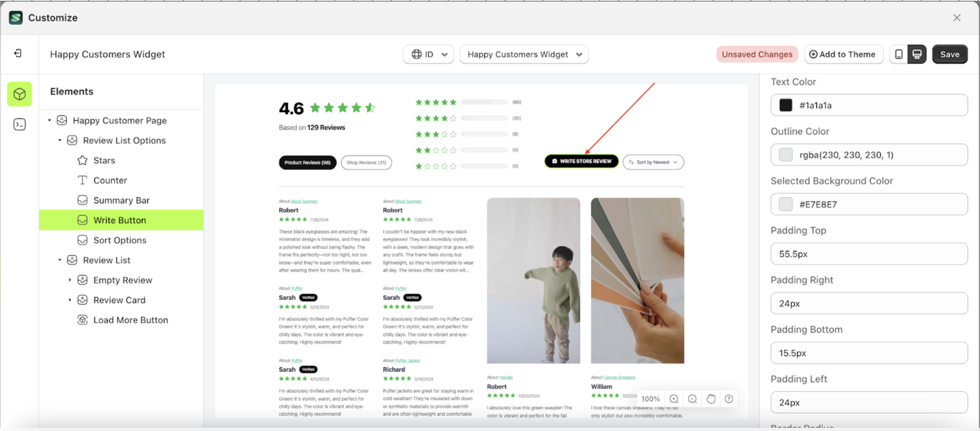This screenshot has width=980, height=431.
Task: Select the hand pan tool
Action: (711, 399)
